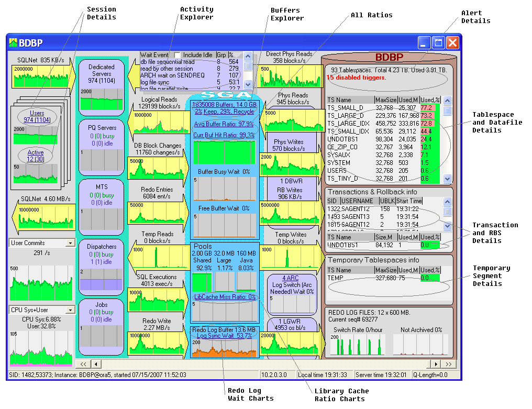Click the Direct Phys Reads chart
The height and width of the screenshot is (409, 532).
point(289,76)
